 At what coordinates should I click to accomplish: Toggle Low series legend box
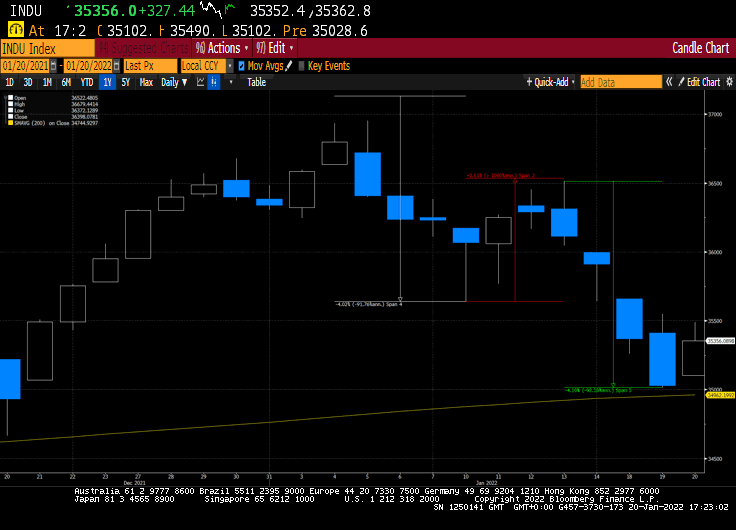tap(10, 110)
